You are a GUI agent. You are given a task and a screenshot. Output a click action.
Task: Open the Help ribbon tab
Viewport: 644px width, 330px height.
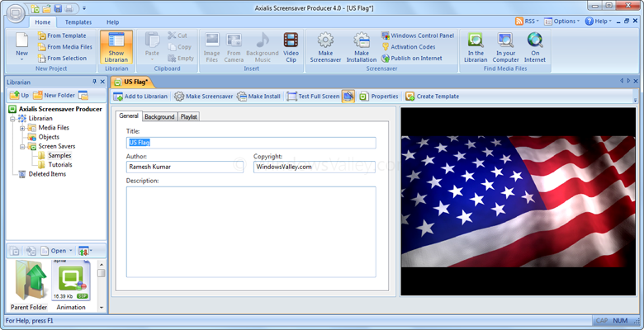pos(112,22)
